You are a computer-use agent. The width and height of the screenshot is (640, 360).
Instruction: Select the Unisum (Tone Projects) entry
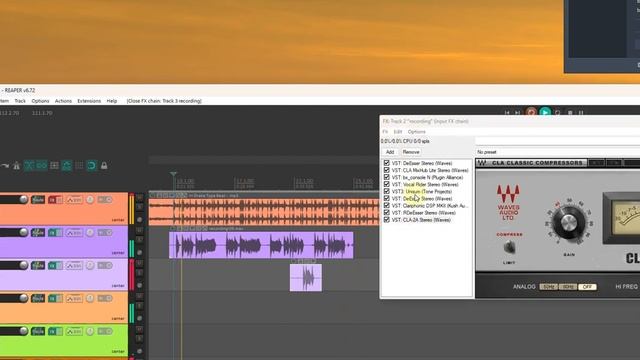tap(422, 191)
